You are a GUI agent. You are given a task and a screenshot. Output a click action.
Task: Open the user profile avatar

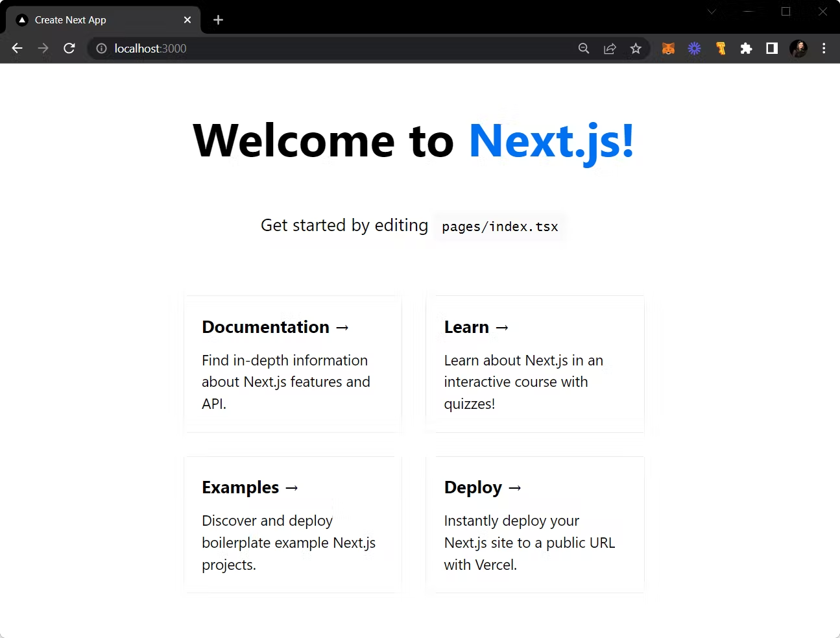click(x=798, y=48)
